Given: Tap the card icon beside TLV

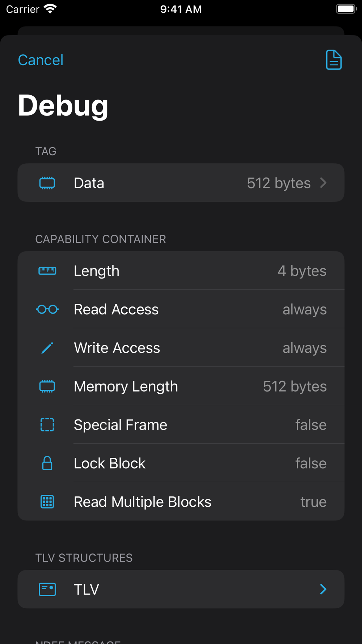Looking at the screenshot, I should click(x=47, y=589).
